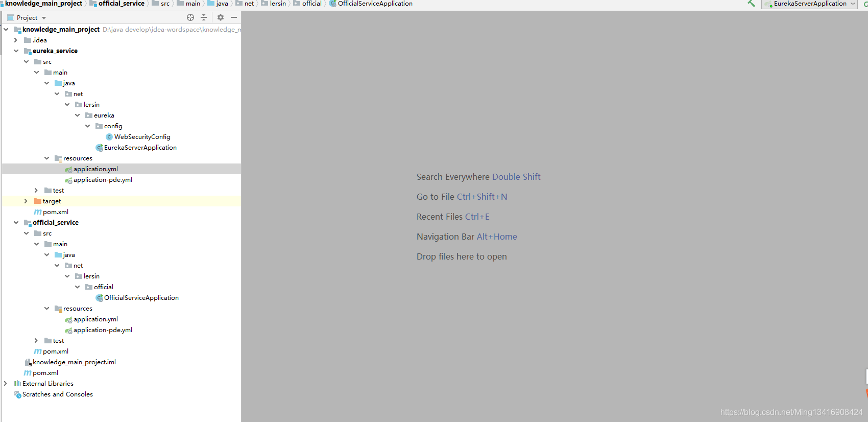868x422 pixels.
Task: Expand the .idea folder
Action: 16,40
